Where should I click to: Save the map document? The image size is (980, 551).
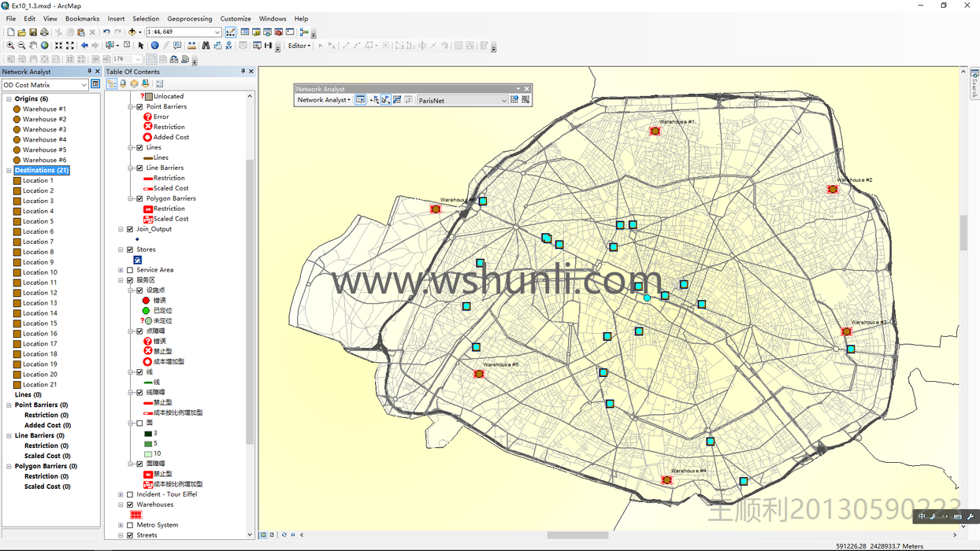(32, 32)
